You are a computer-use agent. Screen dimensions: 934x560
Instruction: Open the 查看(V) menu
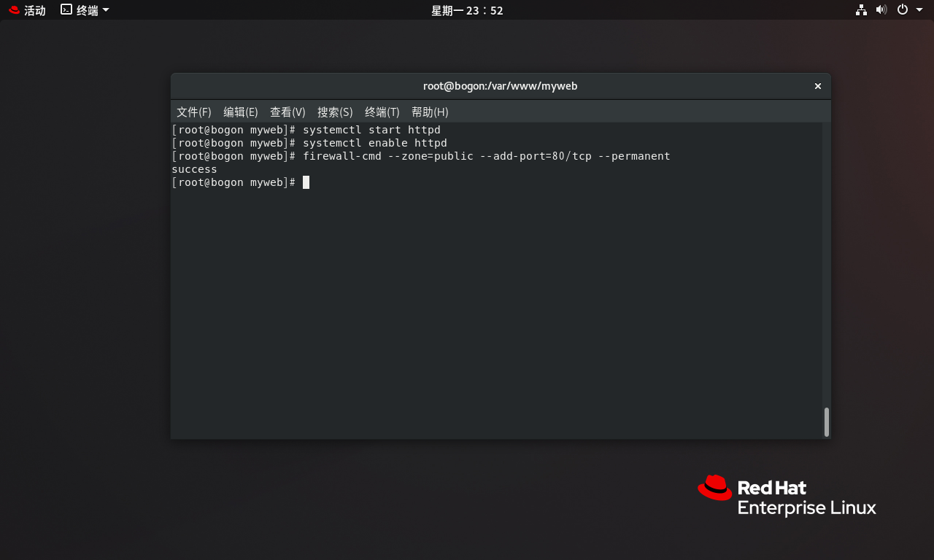tap(287, 112)
